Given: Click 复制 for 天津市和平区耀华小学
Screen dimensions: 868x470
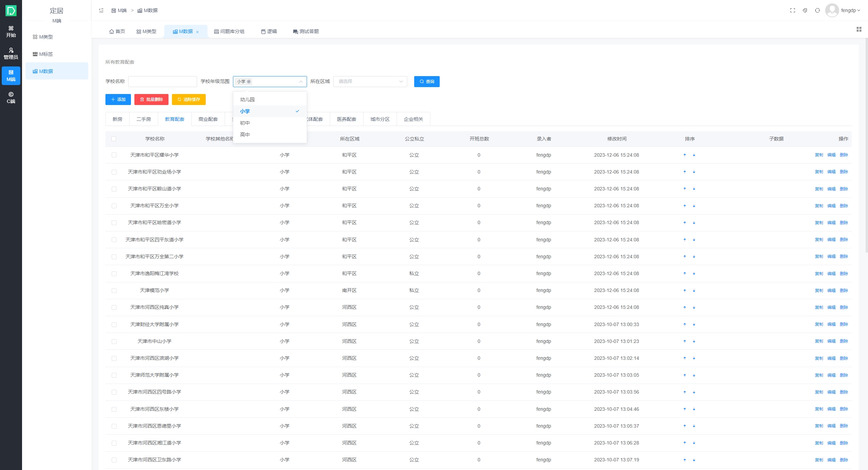Looking at the screenshot, I should click(x=819, y=155).
